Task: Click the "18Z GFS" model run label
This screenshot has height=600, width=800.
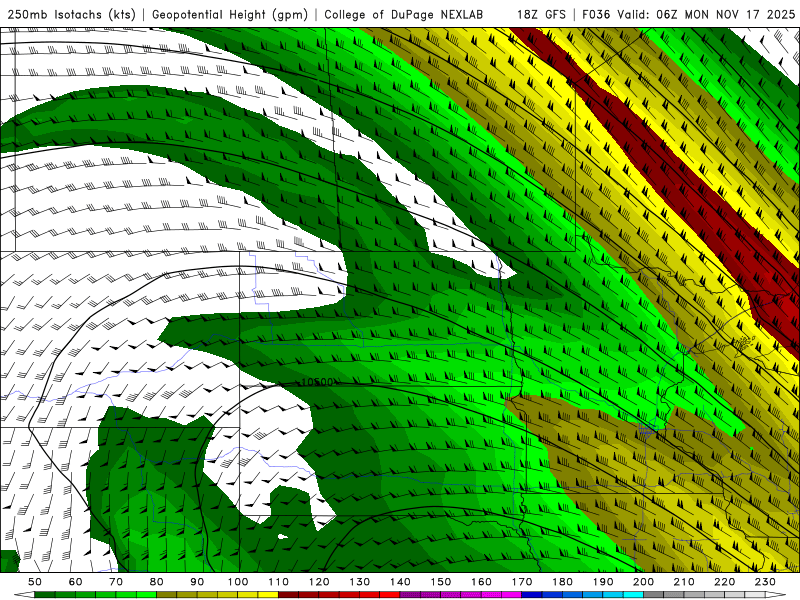Action: click(x=542, y=14)
